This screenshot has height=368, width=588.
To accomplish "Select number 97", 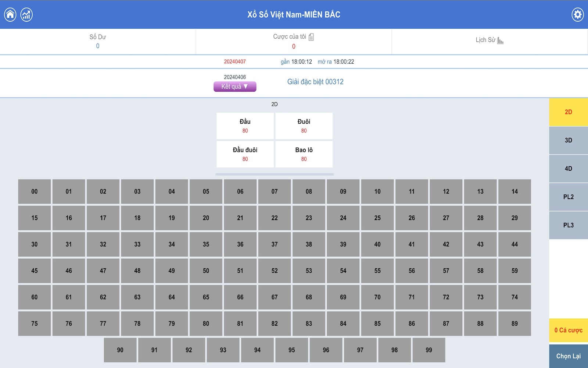I will [360, 350].
